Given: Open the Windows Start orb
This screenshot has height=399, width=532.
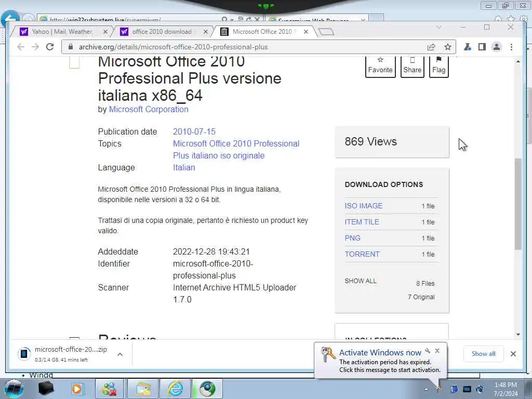Looking at the screenshot, I should 14,389.
